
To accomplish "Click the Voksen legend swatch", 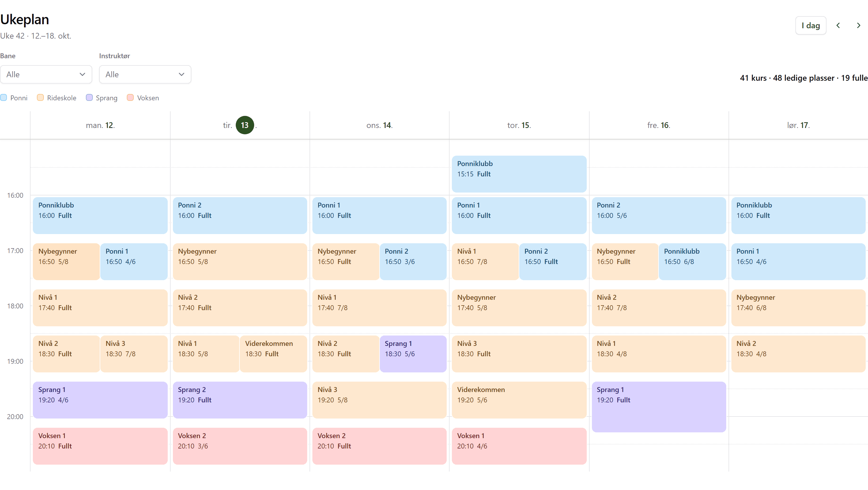I will (x=131, y=98).
